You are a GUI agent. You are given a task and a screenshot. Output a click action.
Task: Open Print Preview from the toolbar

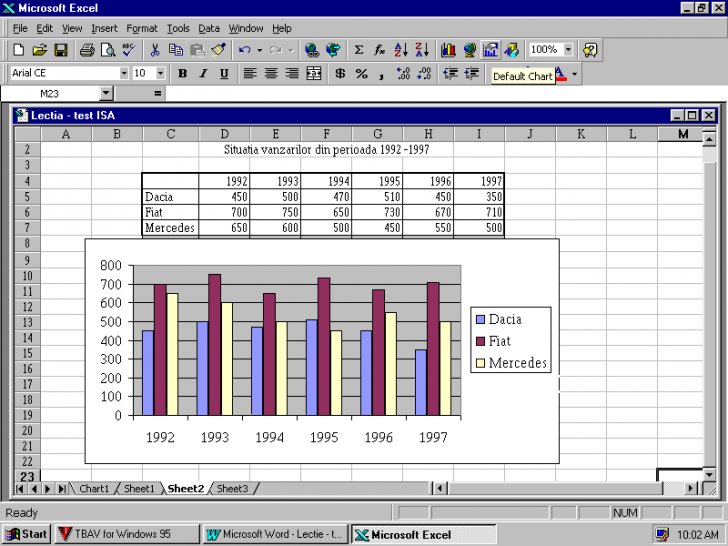[108, 50]
